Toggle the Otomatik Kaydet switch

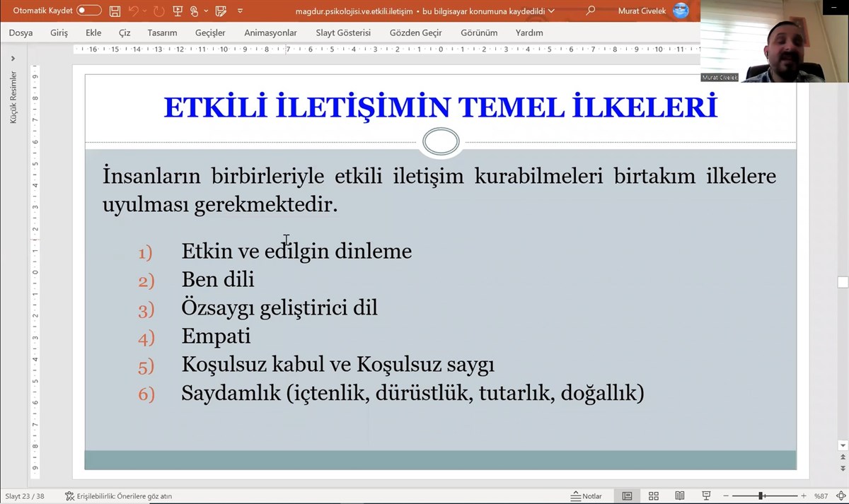click(88, 11)
